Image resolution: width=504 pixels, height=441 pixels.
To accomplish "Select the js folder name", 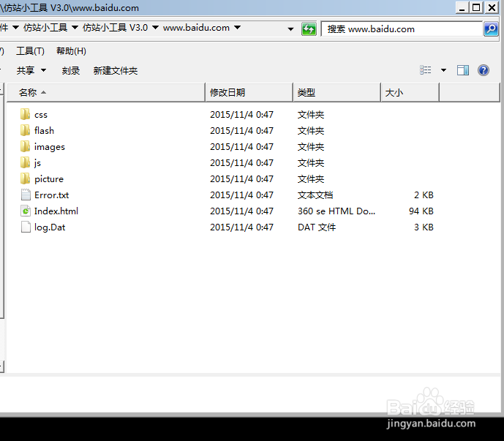I will (x=37, y=163).
